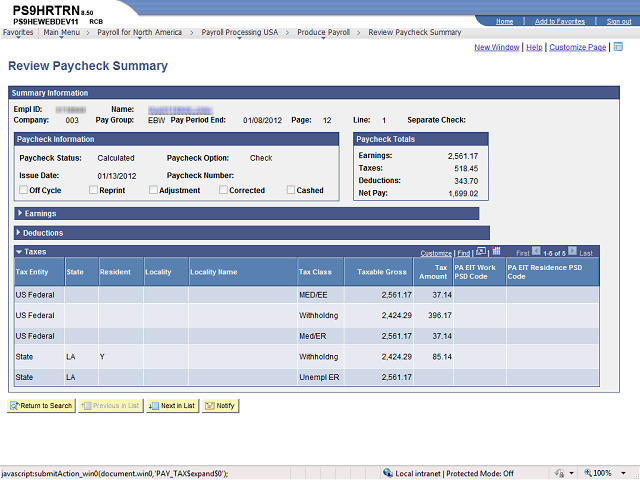640x480 pixels.
Task: Toggle the Adjustment checkbox
Action: (x=153, y=190)
